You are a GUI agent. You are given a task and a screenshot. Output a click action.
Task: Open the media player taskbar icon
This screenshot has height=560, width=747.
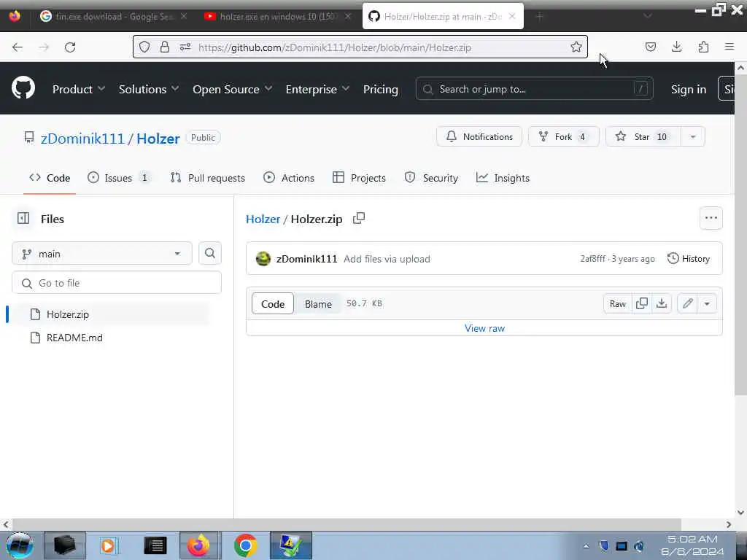108,545
